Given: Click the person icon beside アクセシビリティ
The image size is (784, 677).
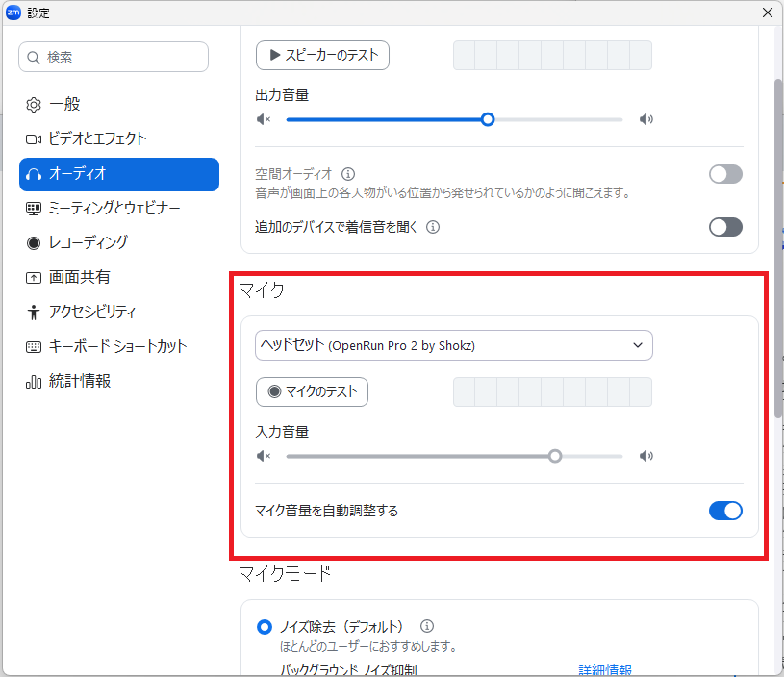Looking at the screenshot, I should [34, 313].
